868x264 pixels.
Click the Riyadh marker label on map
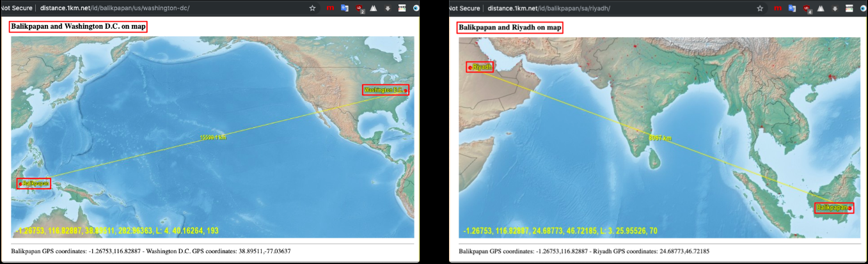[x=480, y=66]
